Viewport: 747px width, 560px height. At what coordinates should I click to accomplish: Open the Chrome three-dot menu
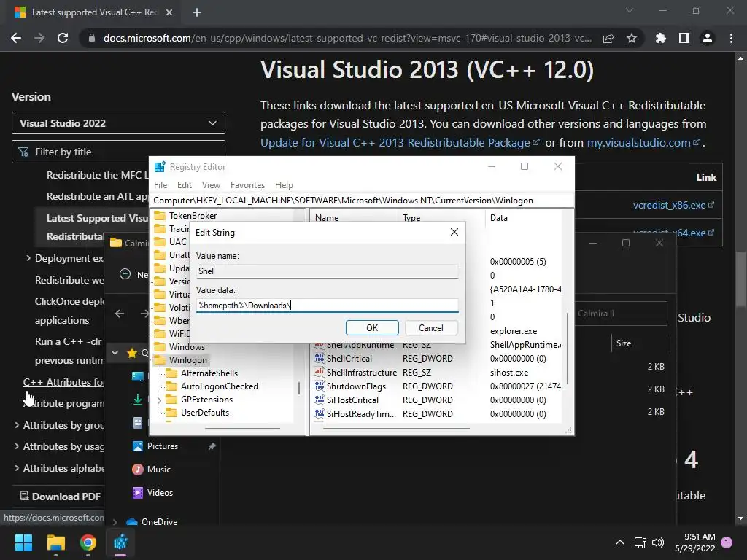(731, 38)
